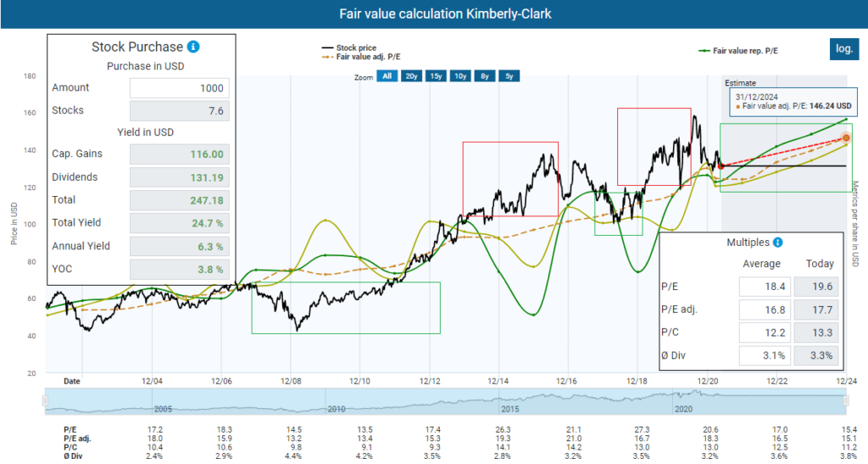Click the average P/E value 18.4
The image size is (868, 464).
click(764, 287)
